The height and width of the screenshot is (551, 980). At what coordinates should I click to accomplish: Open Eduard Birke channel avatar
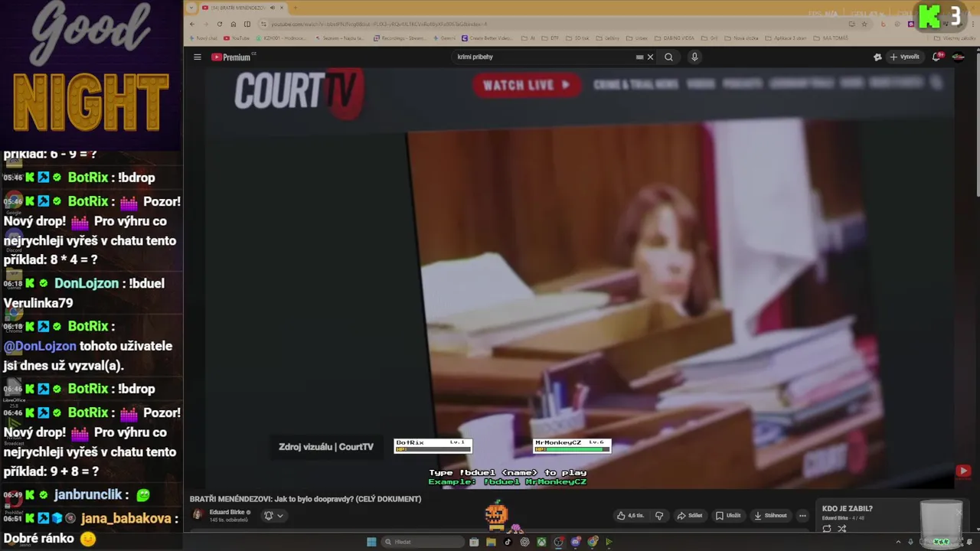pos(198,515)
